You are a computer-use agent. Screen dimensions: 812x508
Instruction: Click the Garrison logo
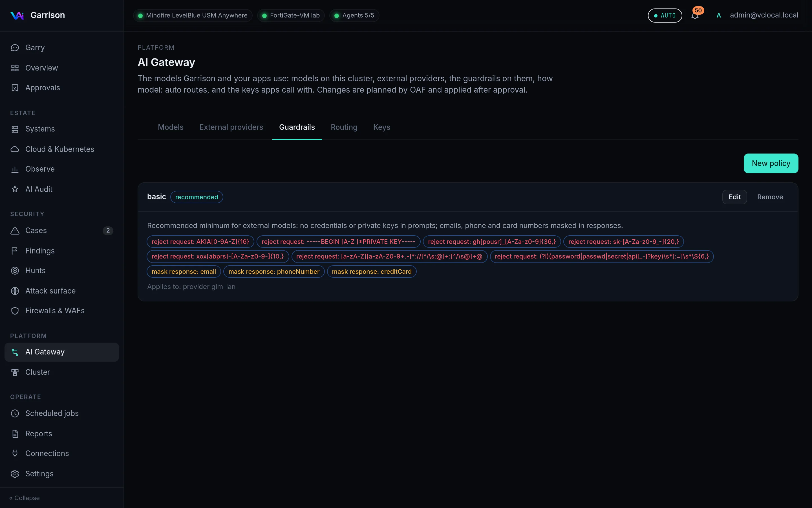pyautogui.click(x=17, y=15)
